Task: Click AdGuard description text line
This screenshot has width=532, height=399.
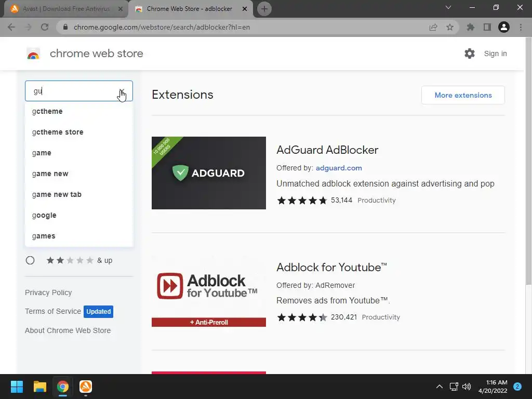Action: (385, 183)
